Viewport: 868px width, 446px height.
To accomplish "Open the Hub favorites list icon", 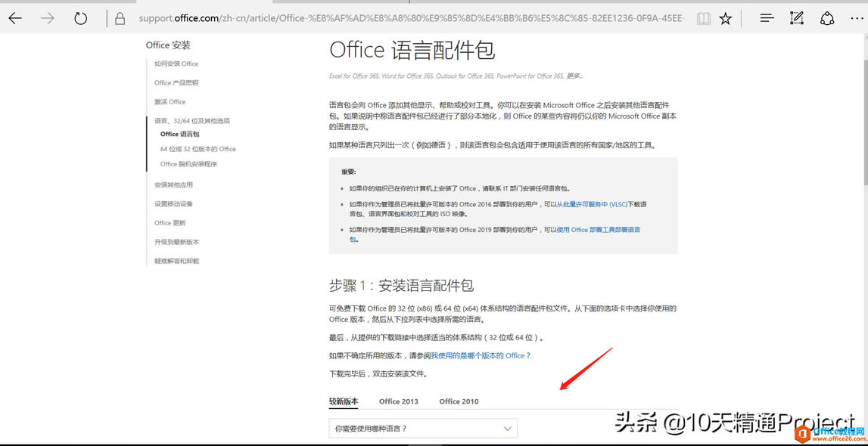I will [x=767, y=19].
